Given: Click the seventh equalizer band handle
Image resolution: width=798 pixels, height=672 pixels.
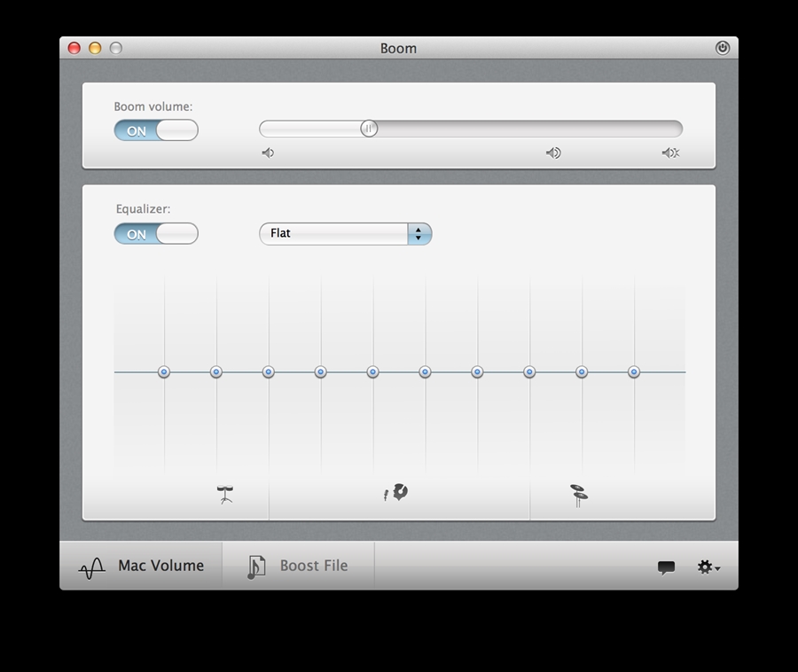Looking at the screenshot, I should coord(477,371).
